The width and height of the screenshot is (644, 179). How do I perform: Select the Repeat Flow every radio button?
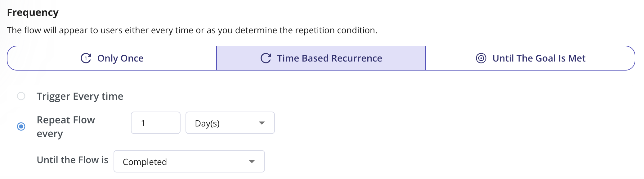pyautogui.click(x=21, y=126)
